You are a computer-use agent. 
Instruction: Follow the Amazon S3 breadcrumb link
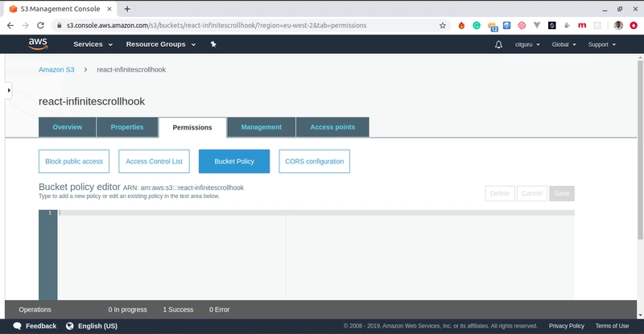click(x=56, y=69)
